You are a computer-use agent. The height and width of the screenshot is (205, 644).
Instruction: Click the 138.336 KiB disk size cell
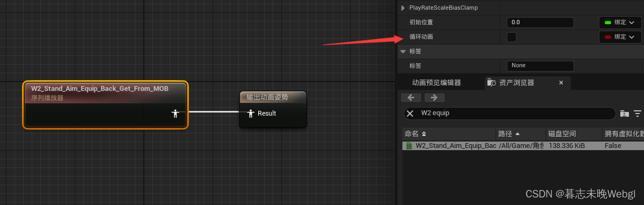point(567,145)
